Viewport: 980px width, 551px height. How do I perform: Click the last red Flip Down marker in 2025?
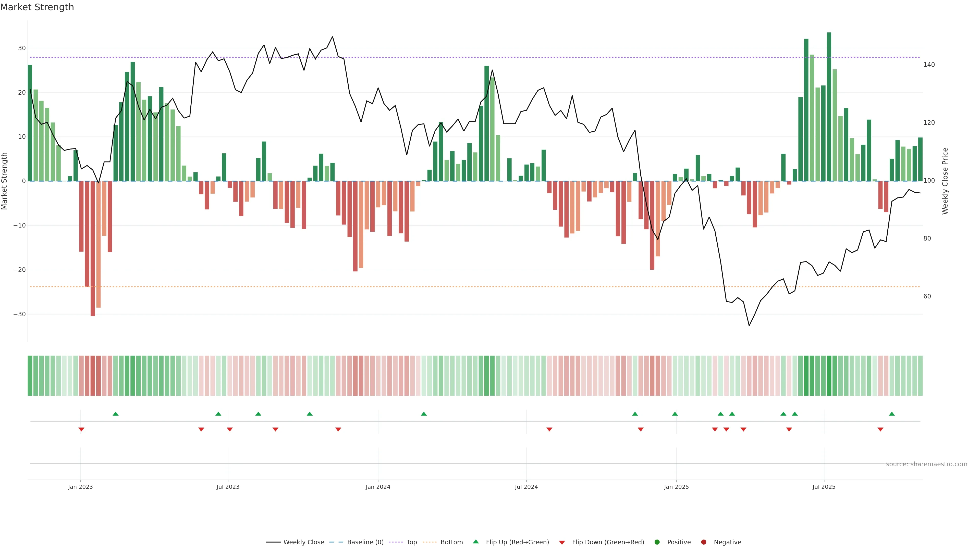click(x=880, y=429)
